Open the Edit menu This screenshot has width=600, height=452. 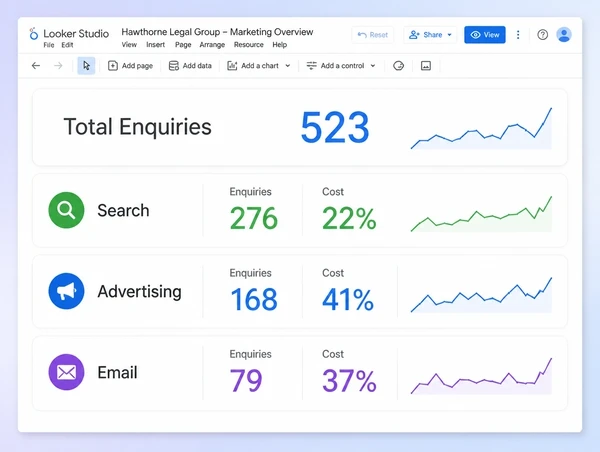click(x=67, y=45)
